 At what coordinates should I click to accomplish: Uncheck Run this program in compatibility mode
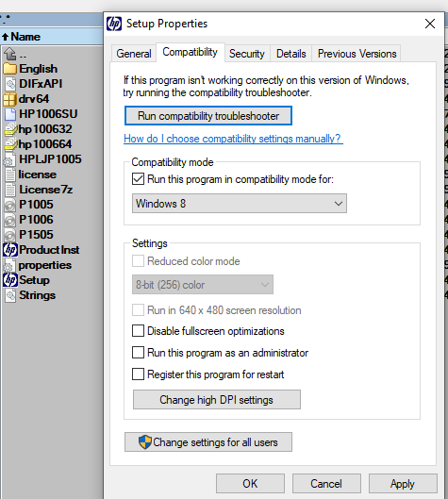click(x=138, y=179)
